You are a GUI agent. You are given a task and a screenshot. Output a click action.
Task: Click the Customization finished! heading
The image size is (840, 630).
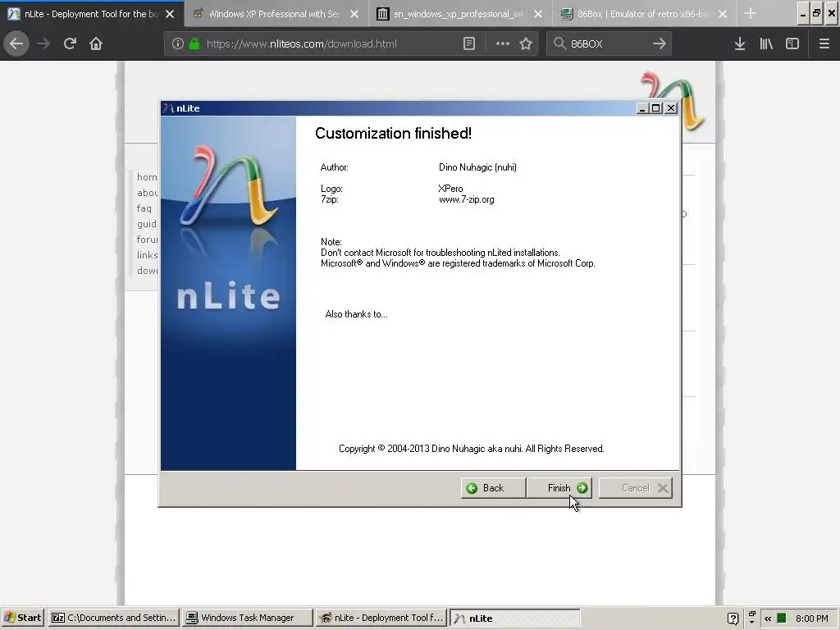393,133
